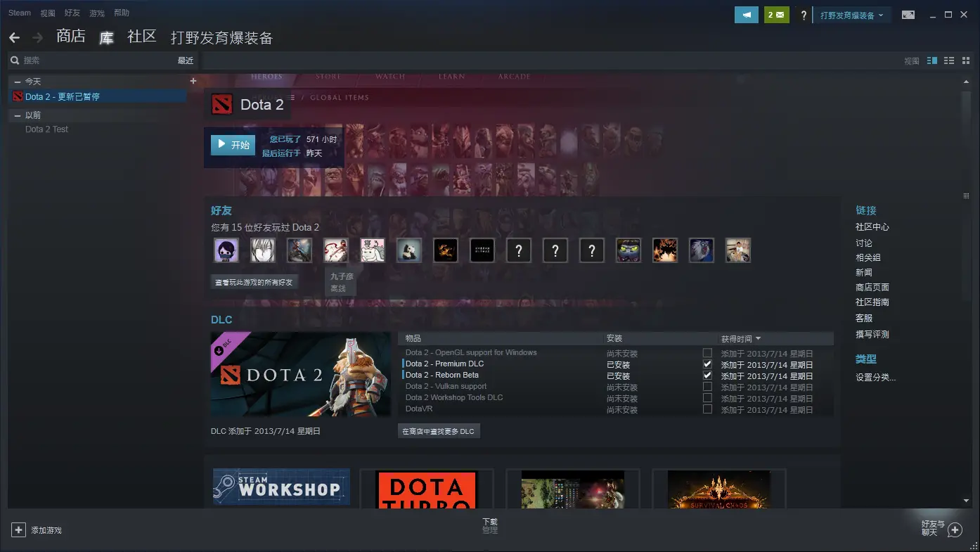Click the forward navigation arrow
Image resolution: width=980 pixels, height=552 pixels.
(38, 38)
